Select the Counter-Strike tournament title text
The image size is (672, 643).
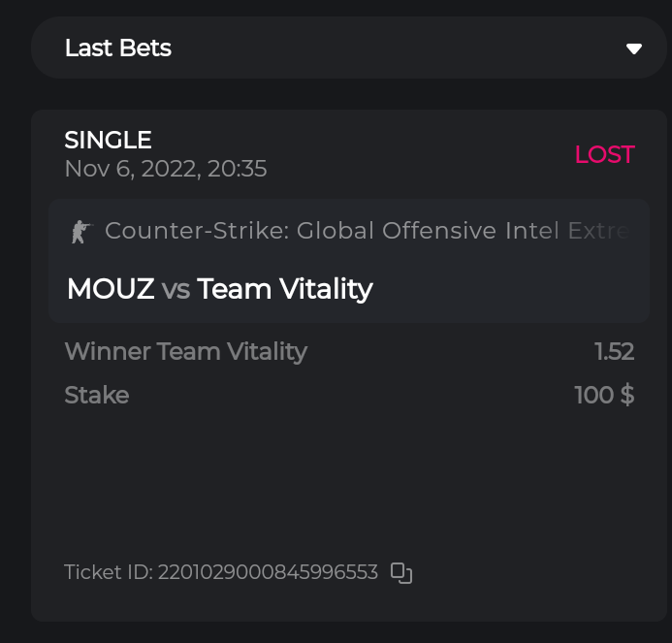pyautogui.click(x=367, y=231)
